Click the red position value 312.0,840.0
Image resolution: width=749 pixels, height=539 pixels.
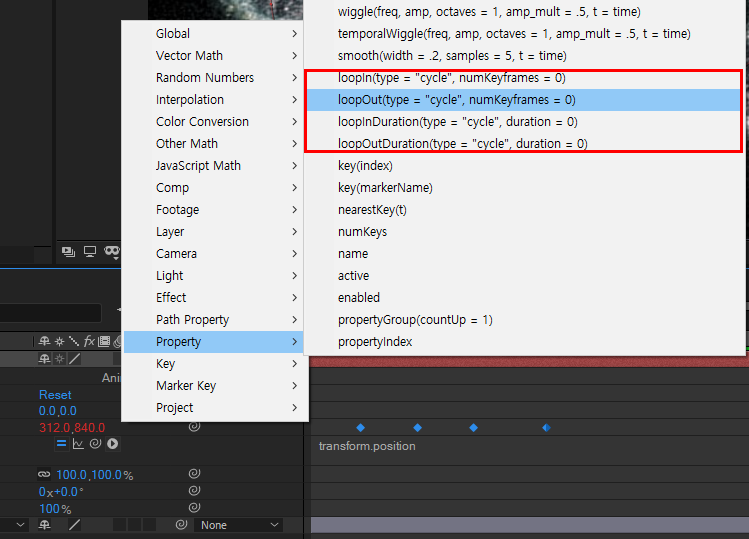pos(72,428)
